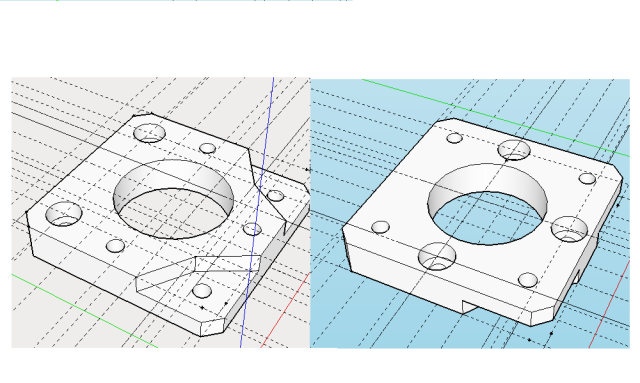This screenshot has height=383, width=640.
Task: Click the large central bore in the gray-background model
Action: 174,199
